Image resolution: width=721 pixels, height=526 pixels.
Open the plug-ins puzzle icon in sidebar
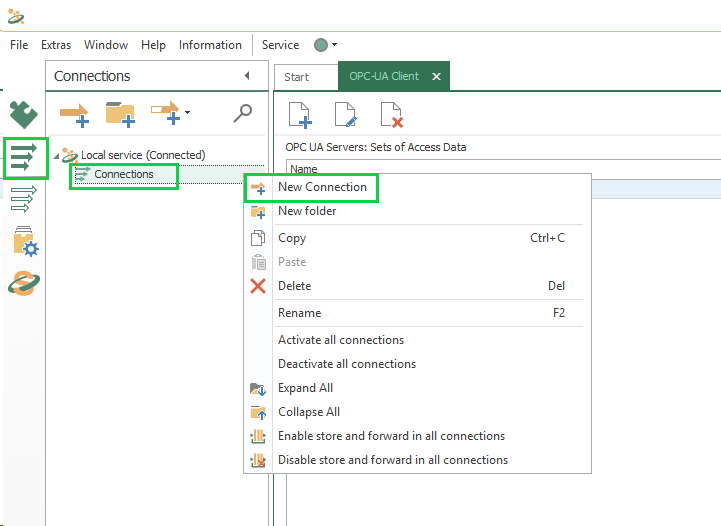pos(23,114)
